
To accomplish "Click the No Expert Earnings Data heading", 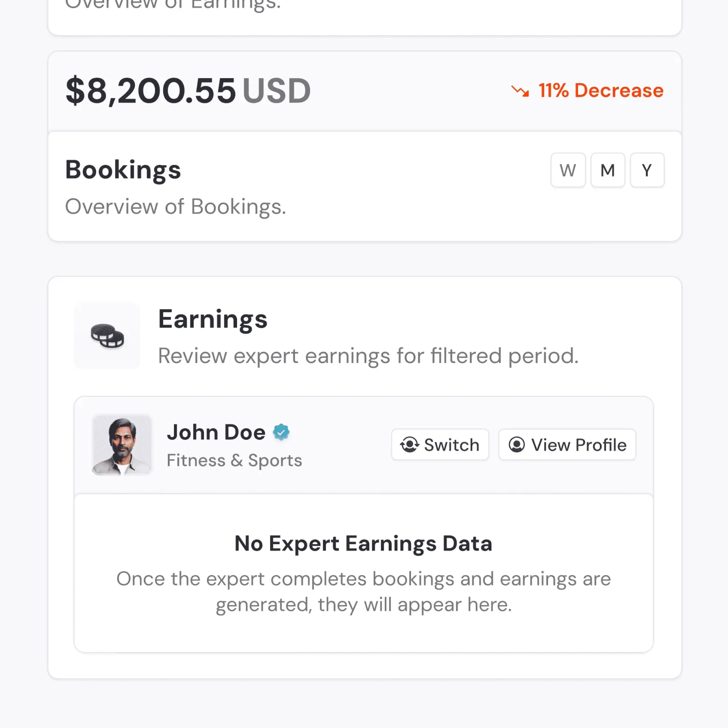I will click(x=363, y=543).
